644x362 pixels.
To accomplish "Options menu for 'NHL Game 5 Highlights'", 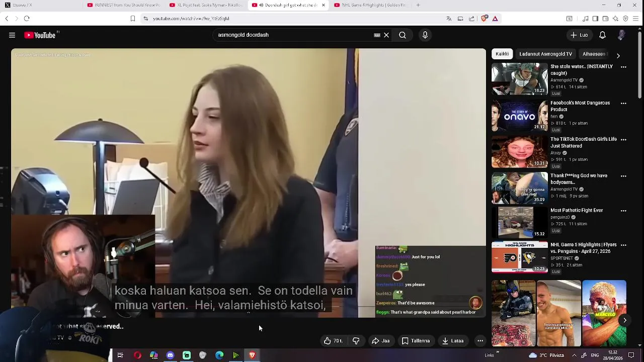I will (x=623, y=245).
